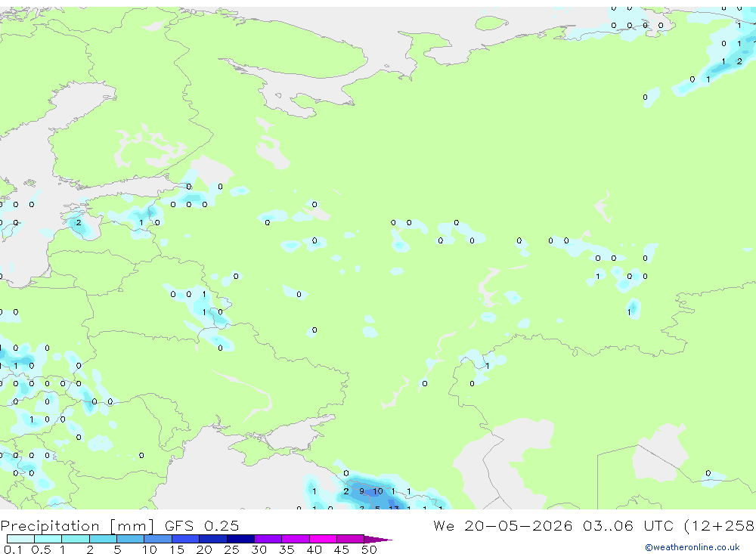Click the '13' precipitation value on map

393,508
